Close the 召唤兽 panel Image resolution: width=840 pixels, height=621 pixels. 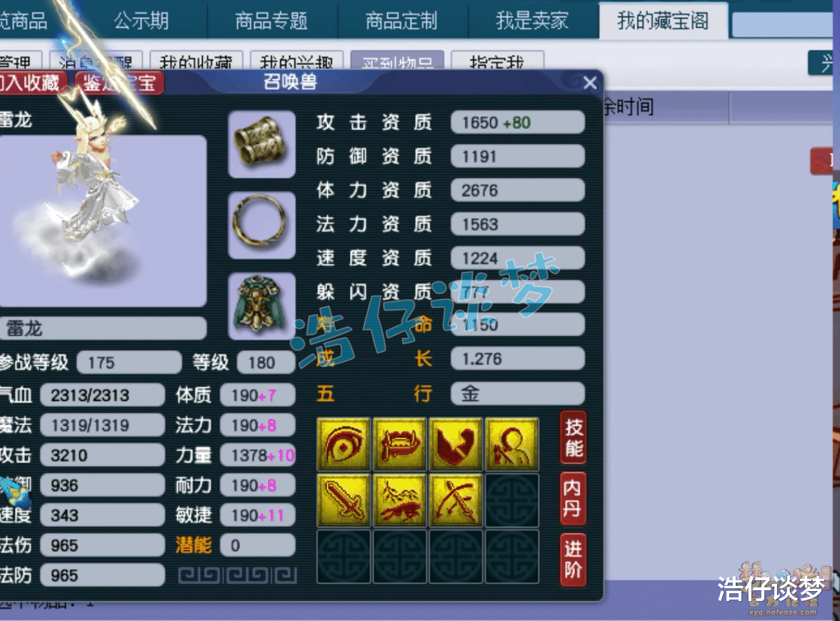(x=590, y=82)
